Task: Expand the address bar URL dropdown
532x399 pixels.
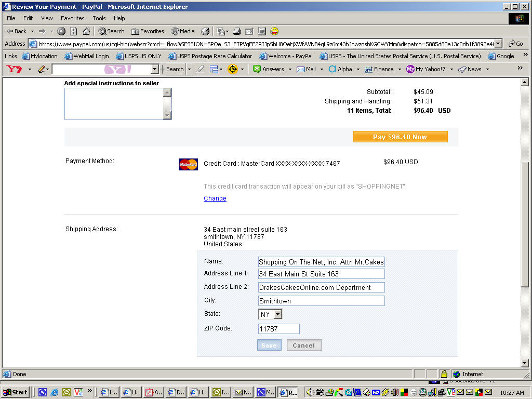Action: pos(498,44)
